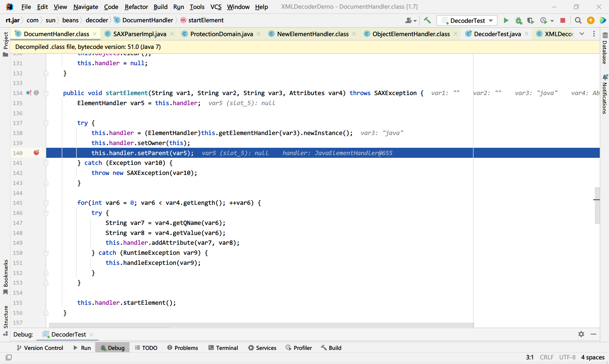The image size is (609, 364).
Task: Open the JetBrains toolbox colorful icon
Action: tap(603, 20)
